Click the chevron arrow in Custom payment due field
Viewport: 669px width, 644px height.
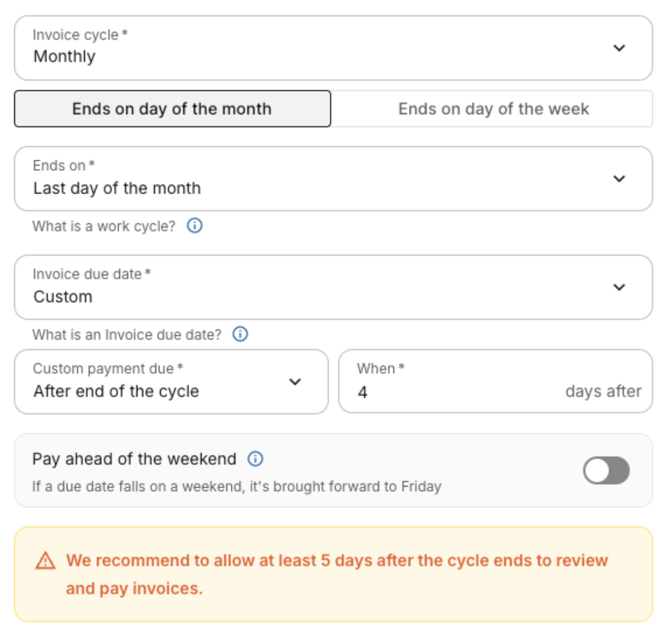point(295,382)
